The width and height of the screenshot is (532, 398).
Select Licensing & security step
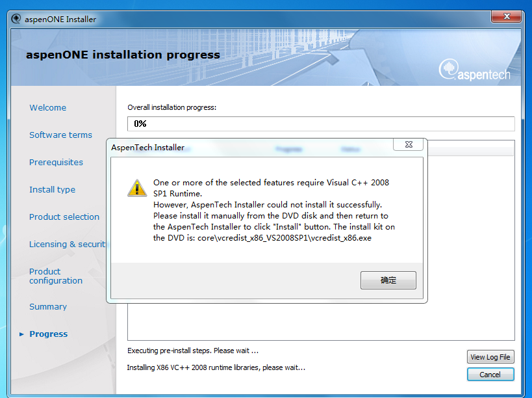tap(67, 244)
